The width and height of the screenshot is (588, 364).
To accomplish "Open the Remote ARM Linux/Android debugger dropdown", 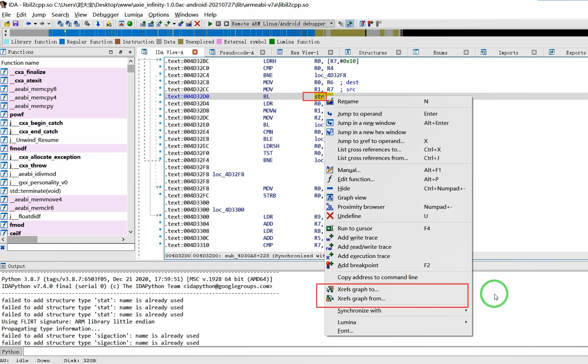I will coord(282,24).
